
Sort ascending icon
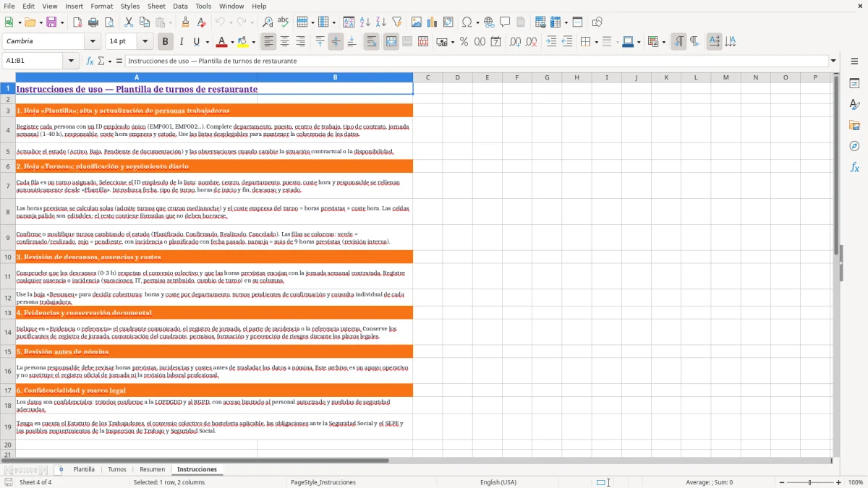click(365, 22)
